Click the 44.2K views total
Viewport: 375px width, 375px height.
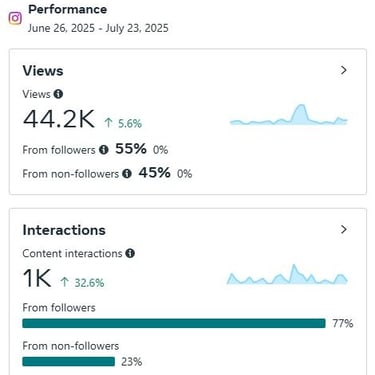click(x=59, y=119)
